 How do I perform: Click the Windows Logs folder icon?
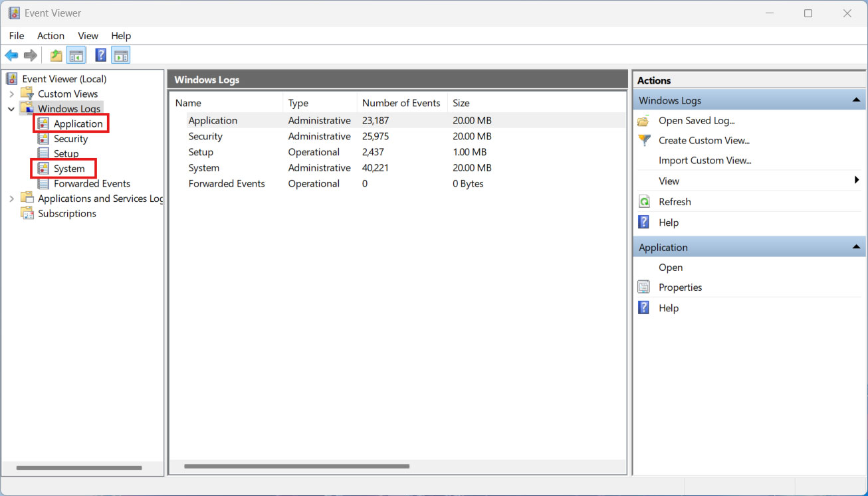point(27,108)
